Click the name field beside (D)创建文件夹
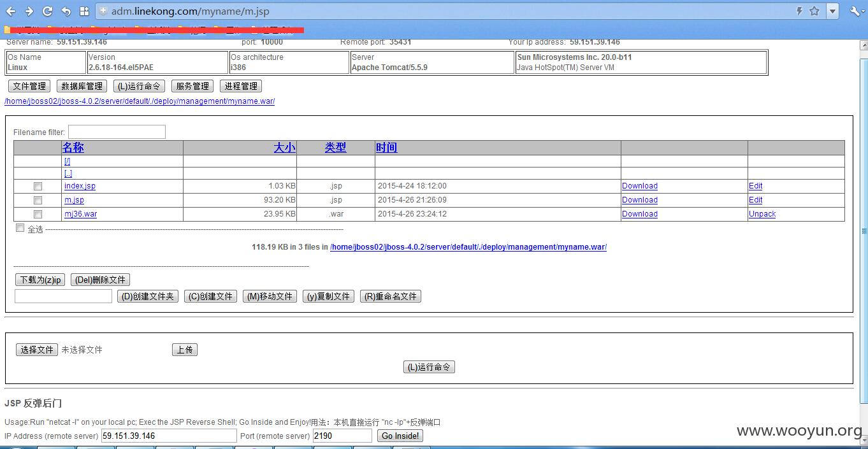 (x=63, y=296)
